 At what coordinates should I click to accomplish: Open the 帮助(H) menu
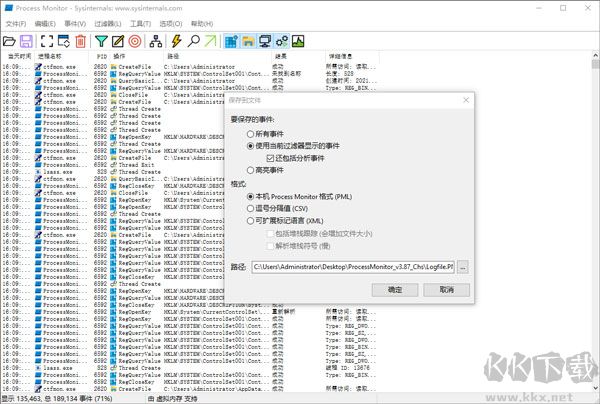(x=202, y=24)
